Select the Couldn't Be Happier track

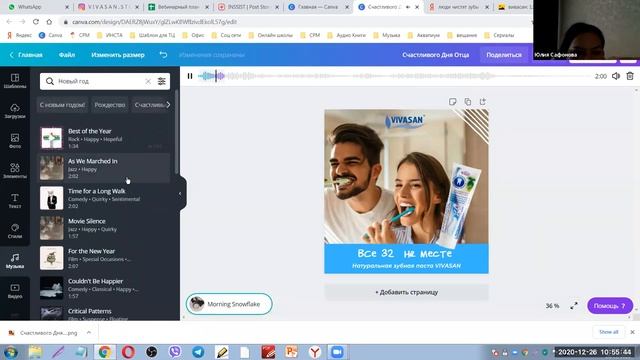coord(104,288)
